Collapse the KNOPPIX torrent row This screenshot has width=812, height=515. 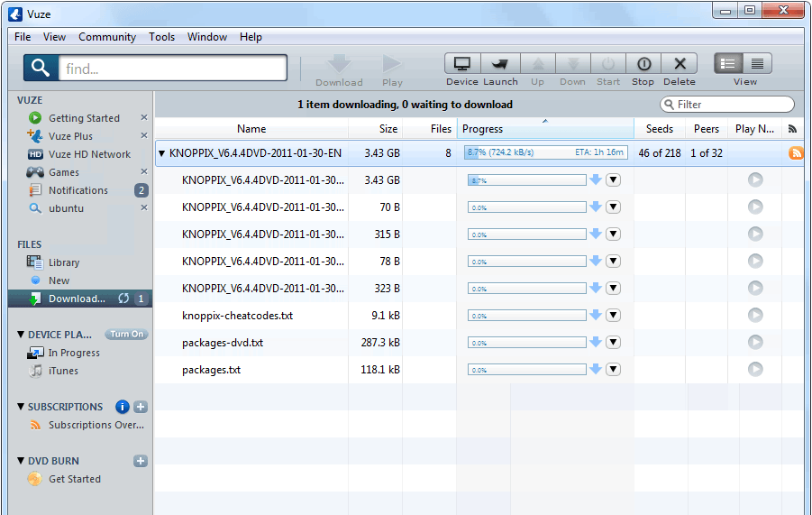tap(161, 153)
